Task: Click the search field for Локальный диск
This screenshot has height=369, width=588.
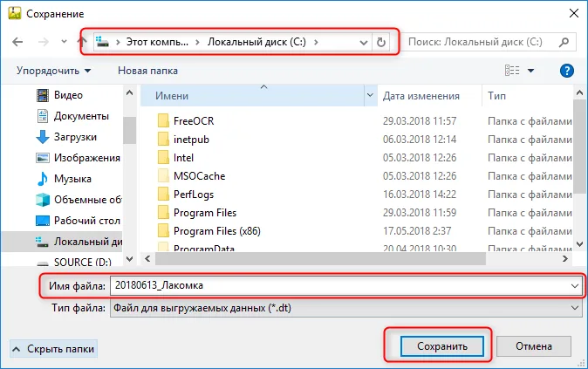Action: [x=475, y=42]
